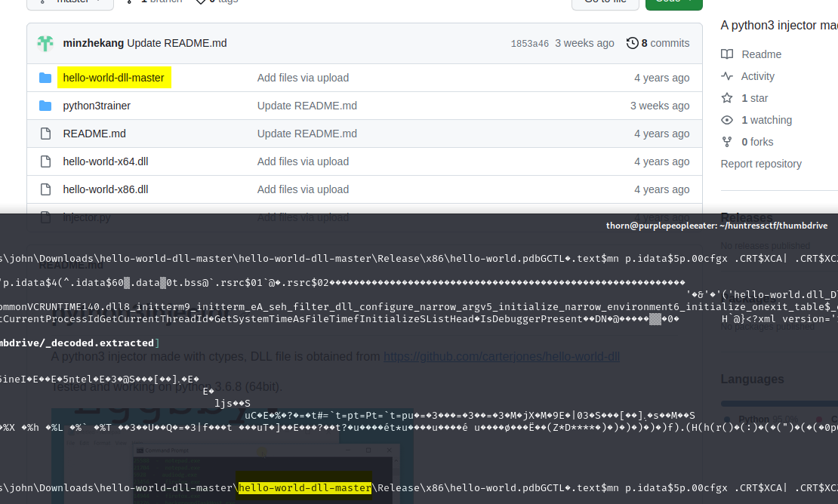Click the file icon for hello-world-x86.dll
This screenshot has height=504, width=838.
[x=45, y=189]
